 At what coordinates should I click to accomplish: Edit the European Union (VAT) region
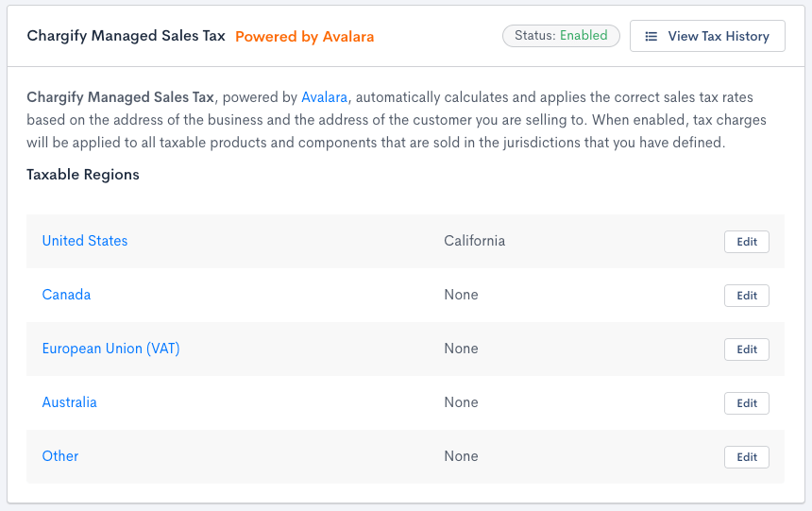point(746,349)
